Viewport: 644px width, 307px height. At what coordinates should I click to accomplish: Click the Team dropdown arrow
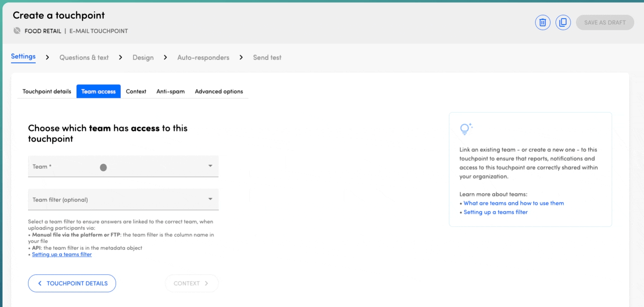210,166
